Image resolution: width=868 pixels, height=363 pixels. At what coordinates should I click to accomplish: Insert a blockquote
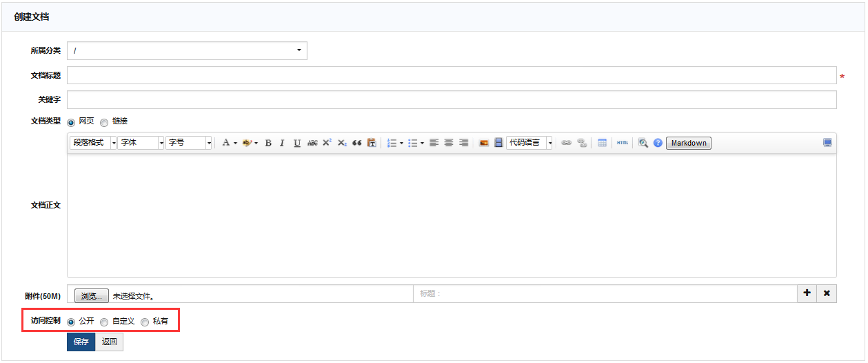tap(357, 143)
